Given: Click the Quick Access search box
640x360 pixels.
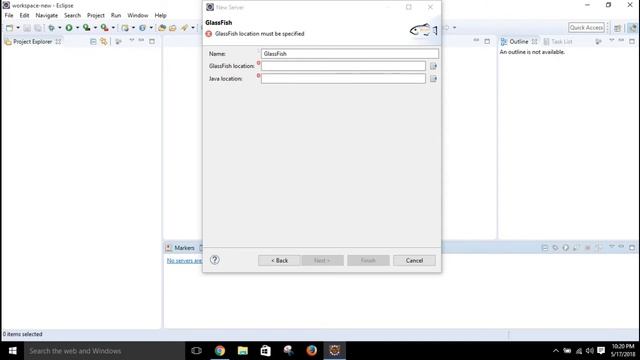Looking at the screenshot, I should click(586, 28).
